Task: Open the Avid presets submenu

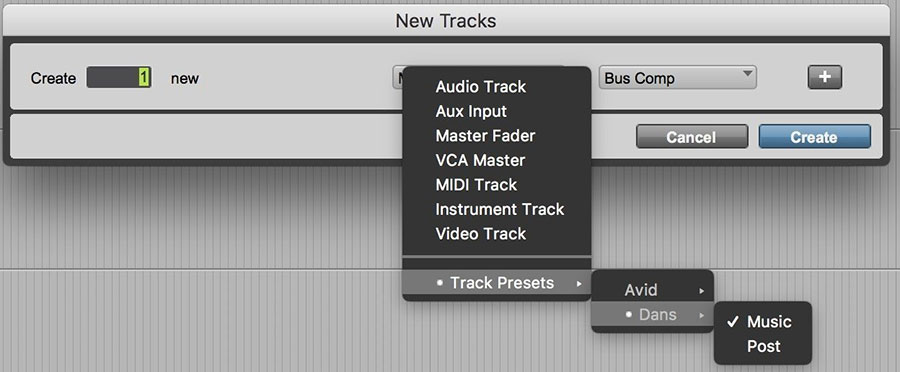Action: 653,290
